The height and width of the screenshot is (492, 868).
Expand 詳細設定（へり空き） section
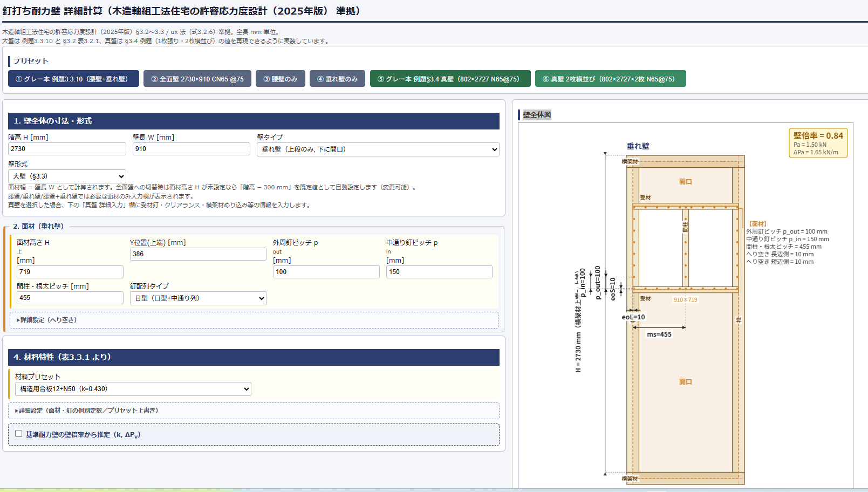[x=49, y=320]
